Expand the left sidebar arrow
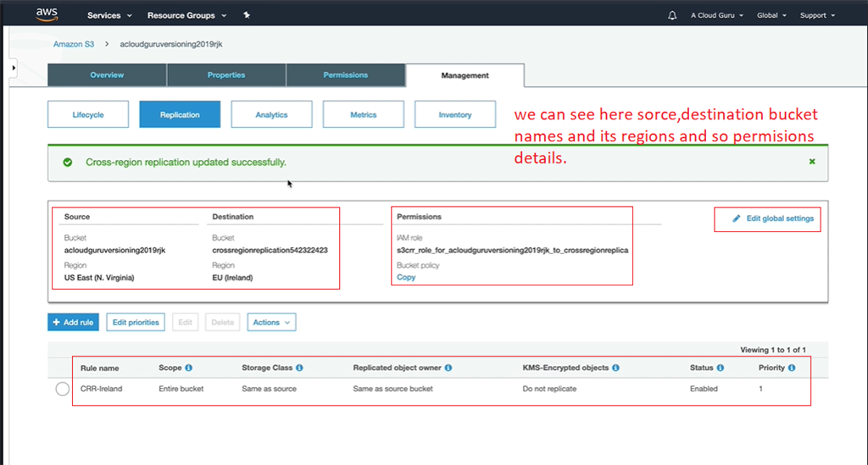The image size is (868, 465). coord(14,68)
